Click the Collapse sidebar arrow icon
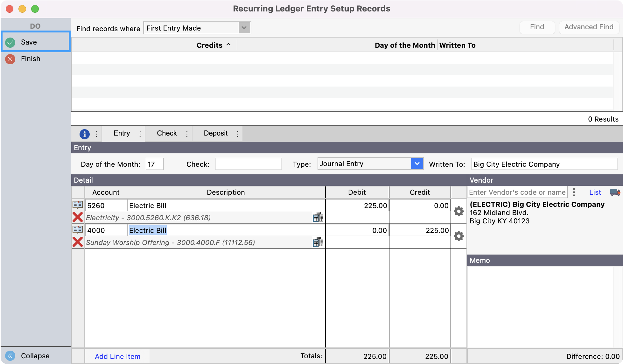The height and width of the screenshot is (364, 623). [10, 355]
